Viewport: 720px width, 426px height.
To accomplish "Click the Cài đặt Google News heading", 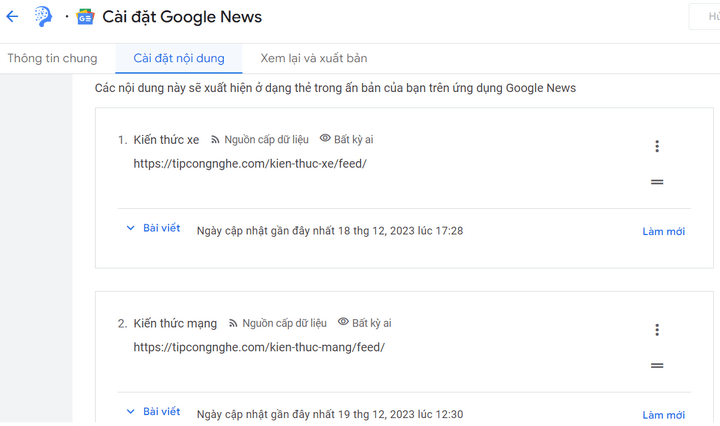I will point(182,17).
